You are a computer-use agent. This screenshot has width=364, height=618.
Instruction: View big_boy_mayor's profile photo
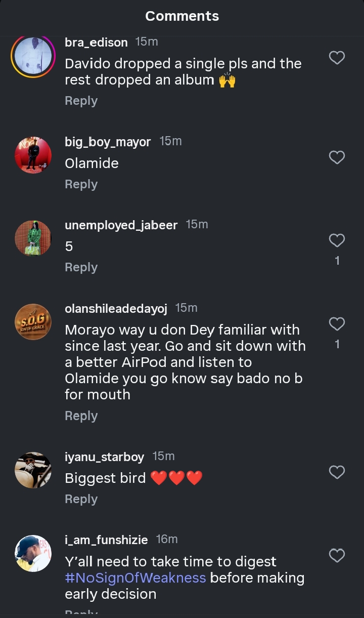point(33,155)
